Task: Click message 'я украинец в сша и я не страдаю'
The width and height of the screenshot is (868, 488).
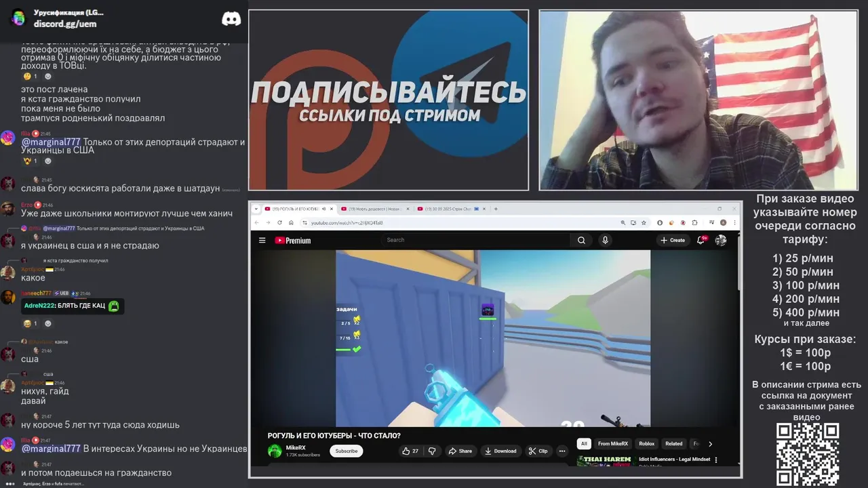Action: [90, 245]
